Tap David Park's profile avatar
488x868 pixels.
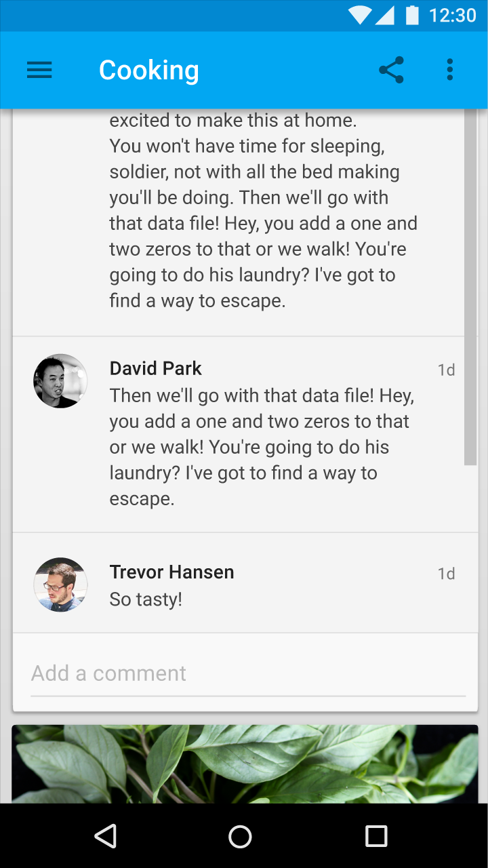point(60,380)
